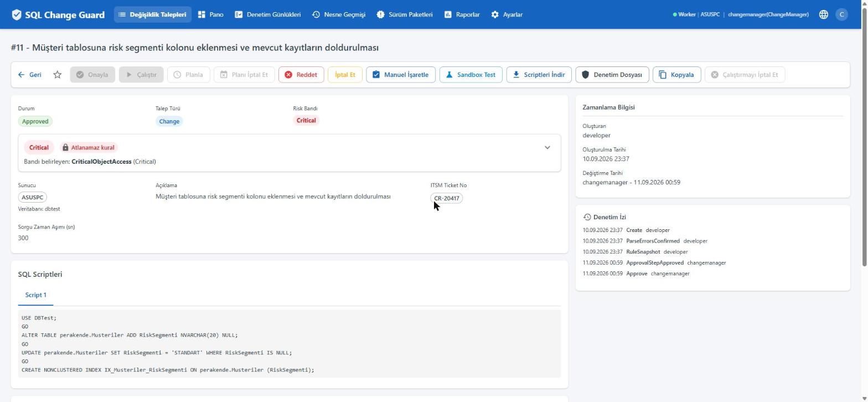
Task: Click the CriticalObjectAccess rule text
Action: (x=101, y=162)
